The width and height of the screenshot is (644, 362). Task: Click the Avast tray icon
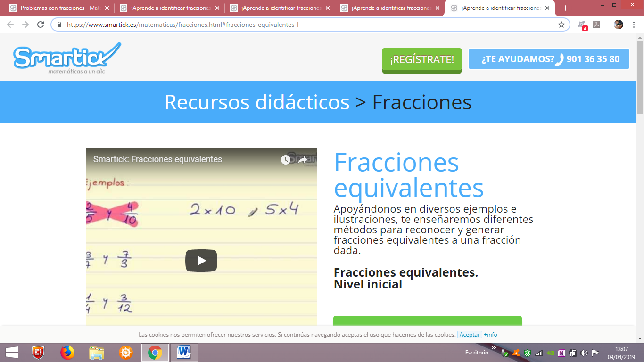[516, 353]
